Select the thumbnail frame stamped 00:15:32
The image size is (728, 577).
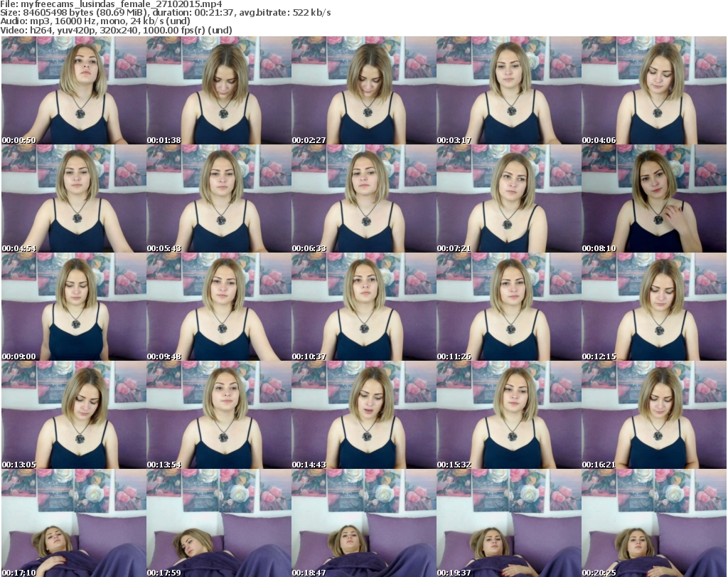(509, 415)
